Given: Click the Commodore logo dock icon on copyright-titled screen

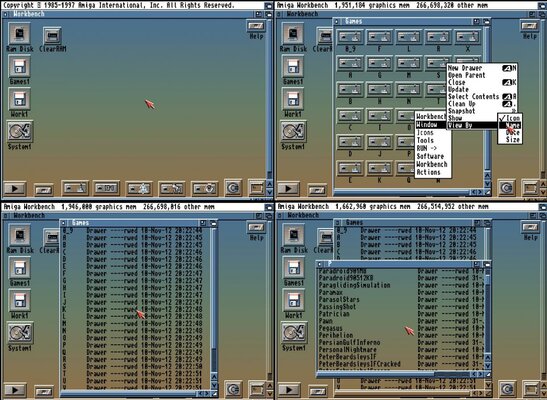Looking at the screenshot, I should (x=233, y=188).
